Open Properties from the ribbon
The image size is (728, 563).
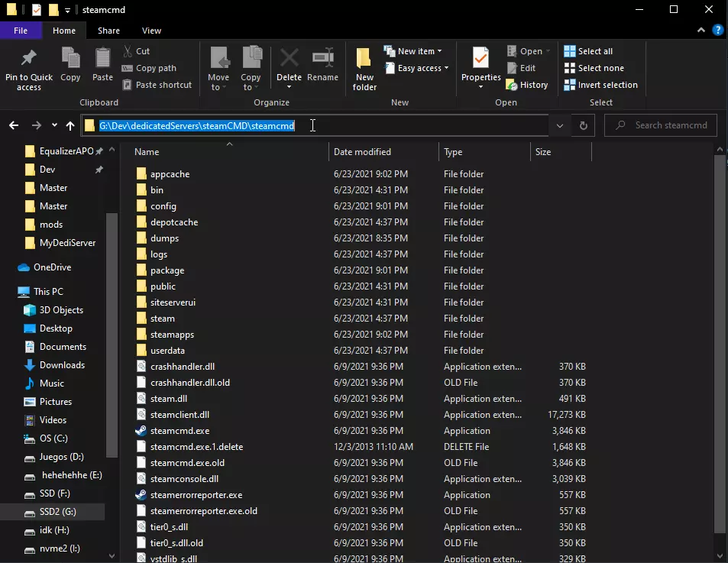click(480, 60)
